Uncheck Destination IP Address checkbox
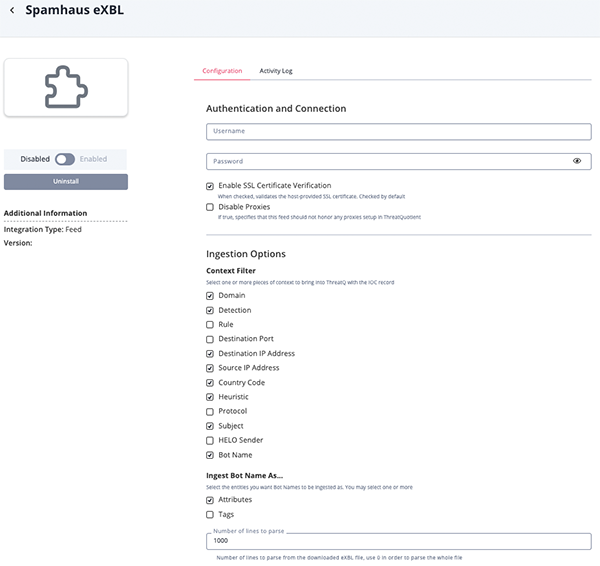The width and height of the screenshot is (600, 566). (210, 354)
